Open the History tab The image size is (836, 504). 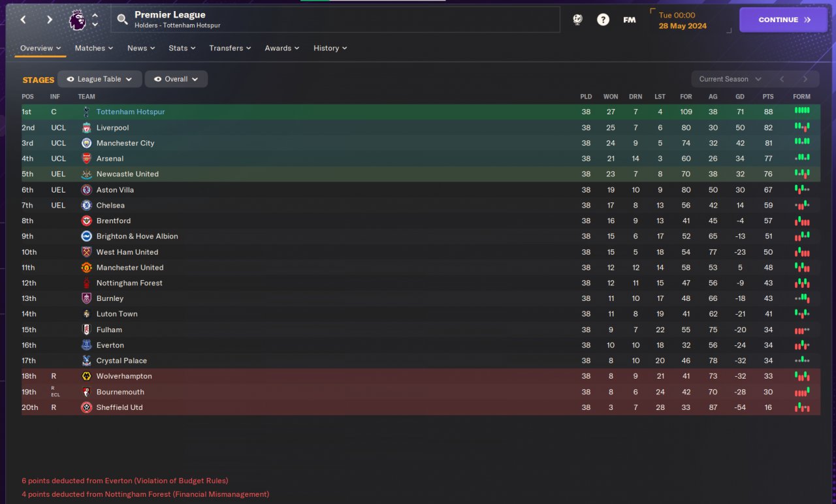point(330,48)
